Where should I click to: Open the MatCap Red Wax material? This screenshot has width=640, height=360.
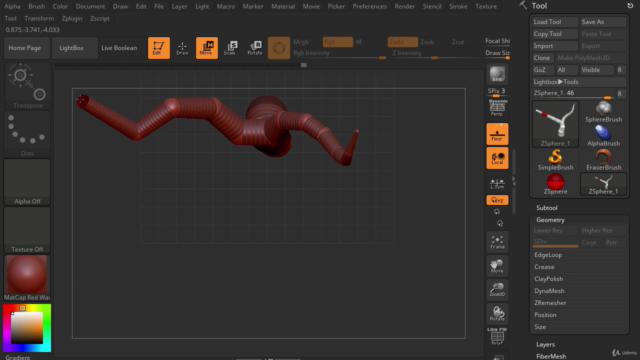point(27,278)
